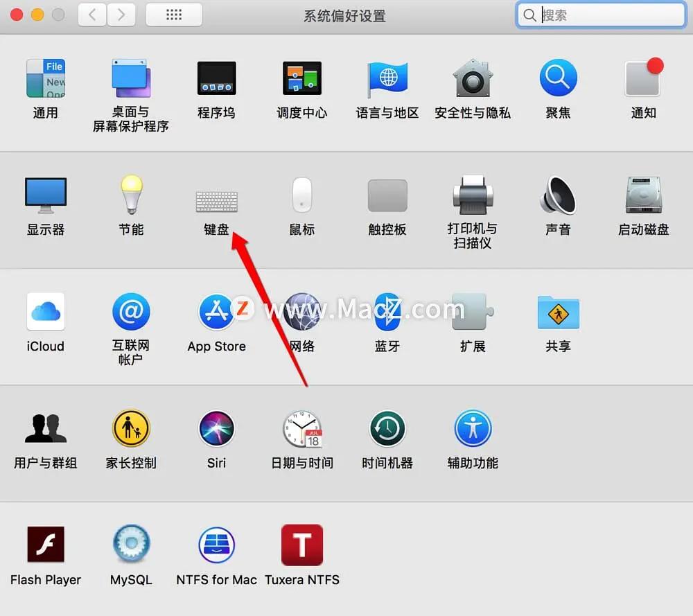Image resolution: width=693 pixels, height=616 pixels.
Task: Go back using the left arrow button
Action: pos(91,15)
